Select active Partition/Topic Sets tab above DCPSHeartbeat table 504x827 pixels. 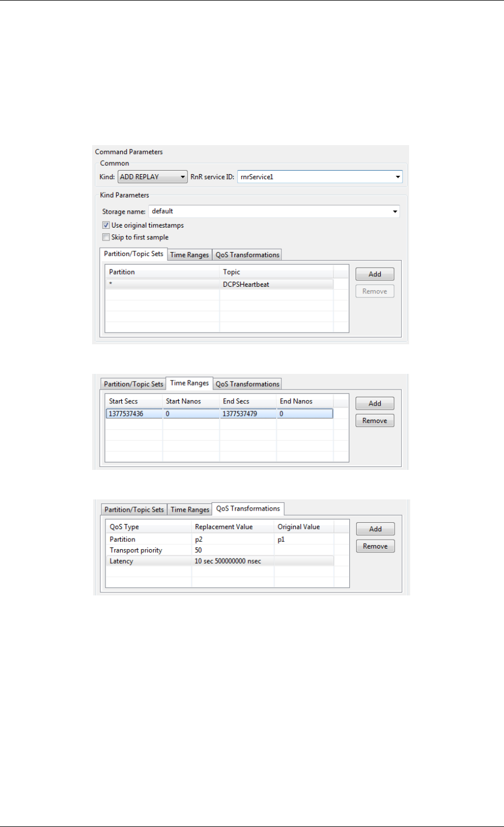133,254
